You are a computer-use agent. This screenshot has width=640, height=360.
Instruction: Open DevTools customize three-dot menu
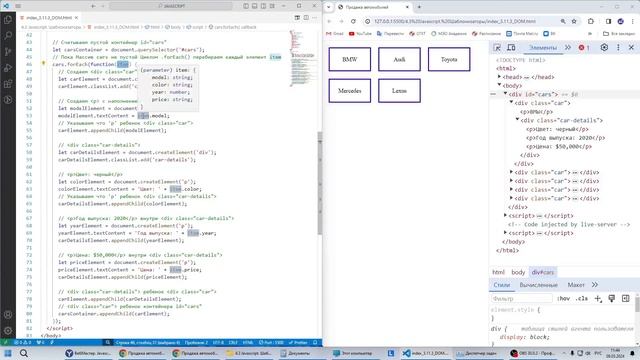pos(618,48)
